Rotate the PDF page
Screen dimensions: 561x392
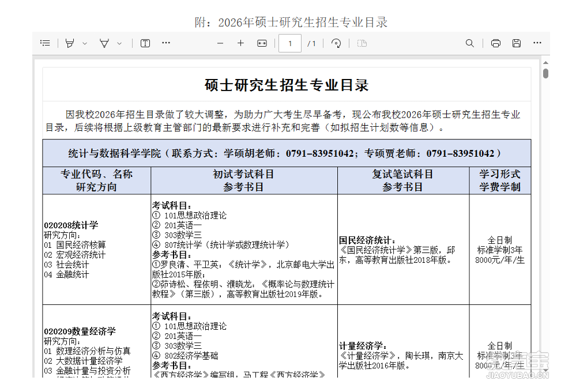336,43
